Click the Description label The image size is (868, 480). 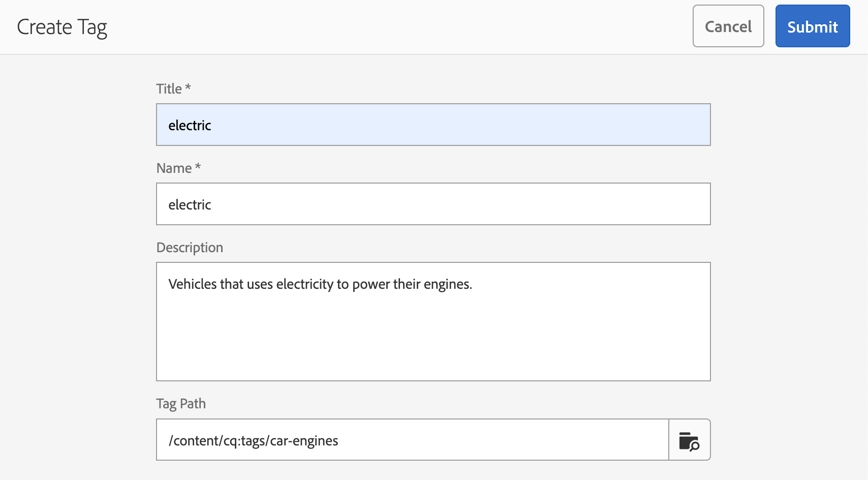(190, 248)
